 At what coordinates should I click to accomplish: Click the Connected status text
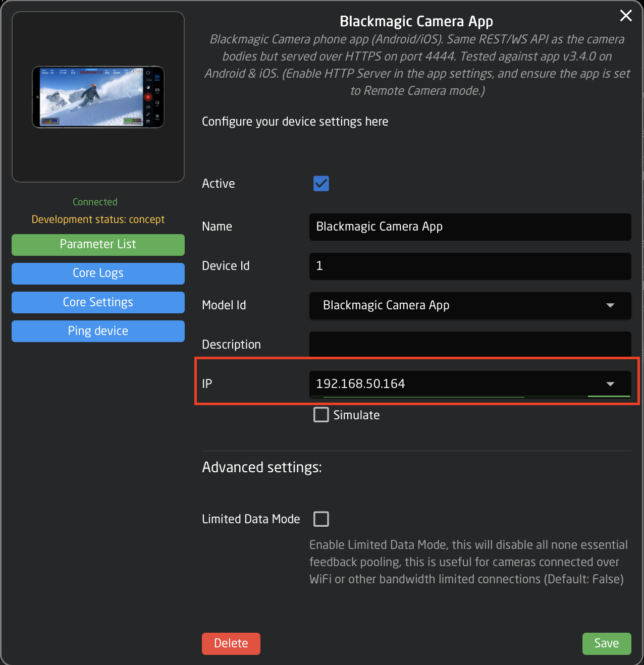95,202
